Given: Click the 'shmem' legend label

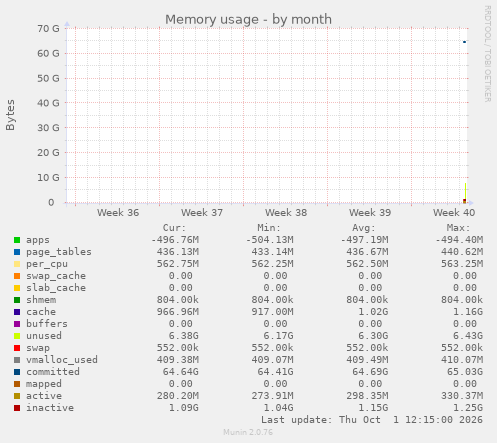Looking at the screenshot, I should coord(41,300).
